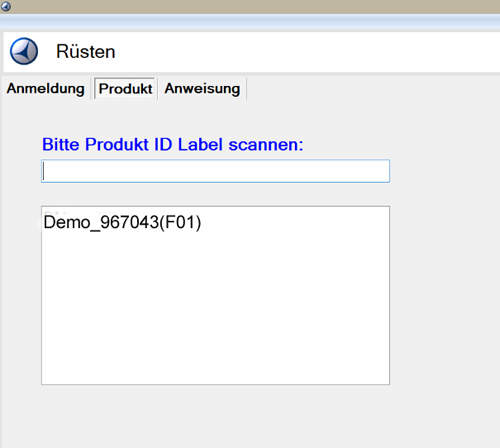Click the small application icon in title bar
The height and width of the screenshot is (448, 500).
click(x=6, y=6)
